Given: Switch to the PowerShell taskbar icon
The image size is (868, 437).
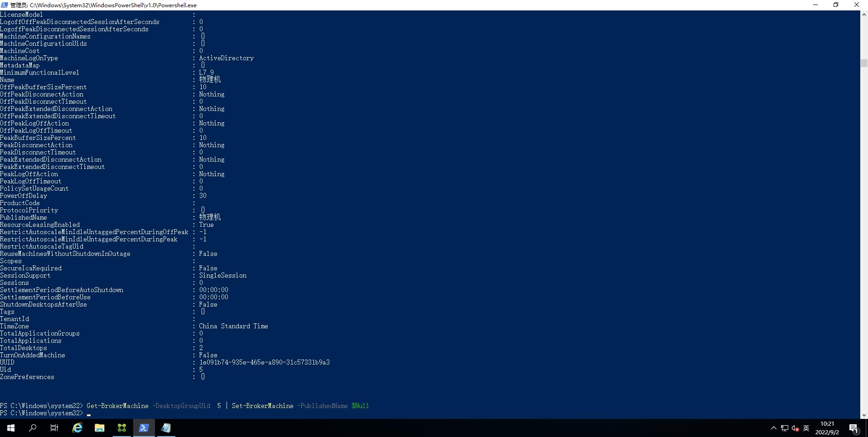Looking at the screenshot, I should click(144, 428).
